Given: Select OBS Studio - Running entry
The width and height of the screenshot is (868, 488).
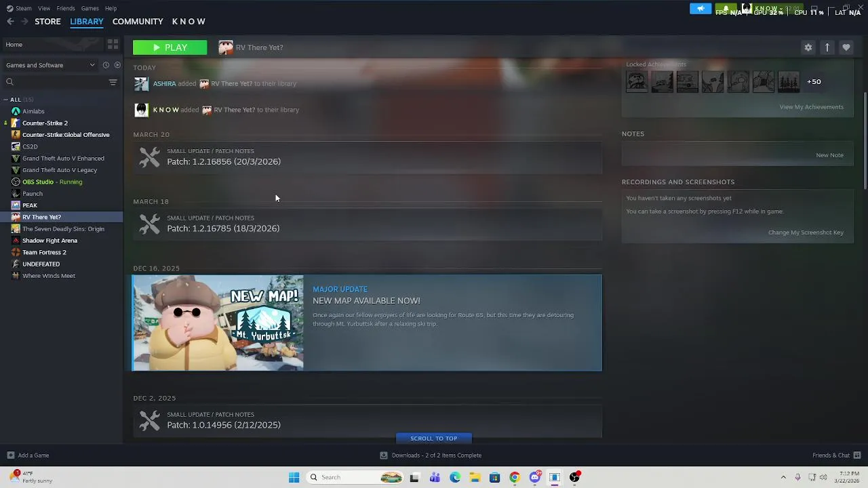Looking at the screenshot, I should 52,182.
